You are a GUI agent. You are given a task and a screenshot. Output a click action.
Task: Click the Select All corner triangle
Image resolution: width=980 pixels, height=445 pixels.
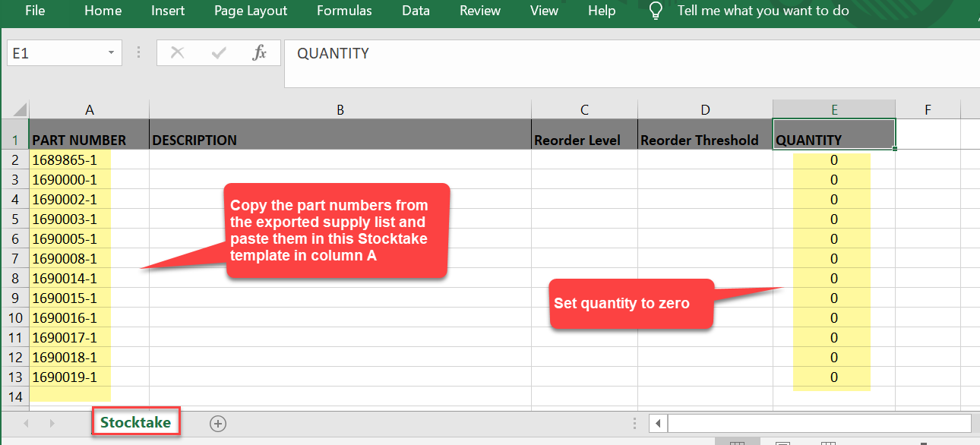pos(21,109)
